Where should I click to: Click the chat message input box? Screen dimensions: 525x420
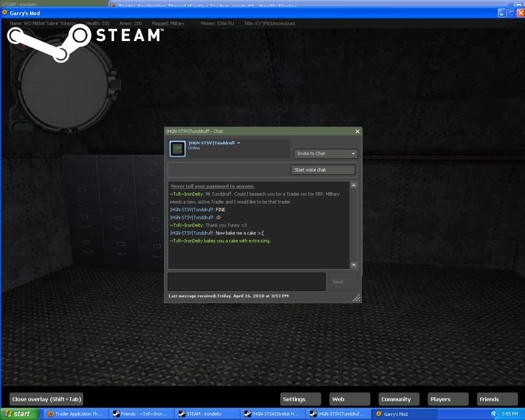click(x=247, y=282)
